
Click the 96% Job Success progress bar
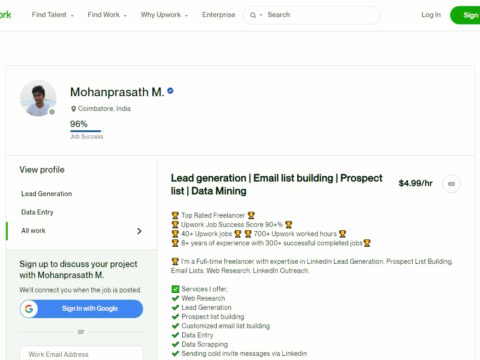86,131
